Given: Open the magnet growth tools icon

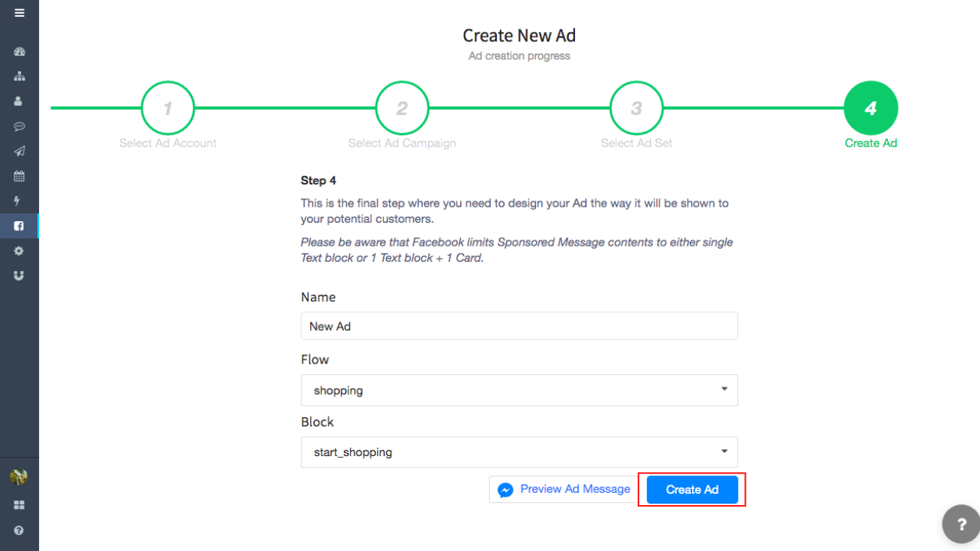Looking at the screenshot, I should pyautogui.click(x=19, y=275).
